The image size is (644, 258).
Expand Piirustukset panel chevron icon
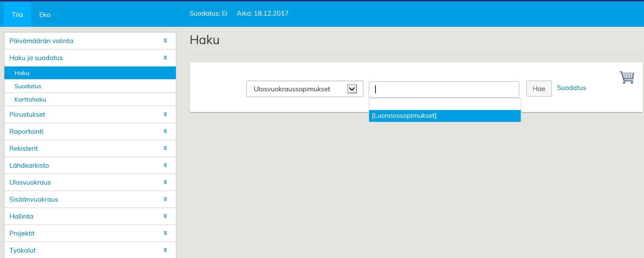(x=165, y=114)
